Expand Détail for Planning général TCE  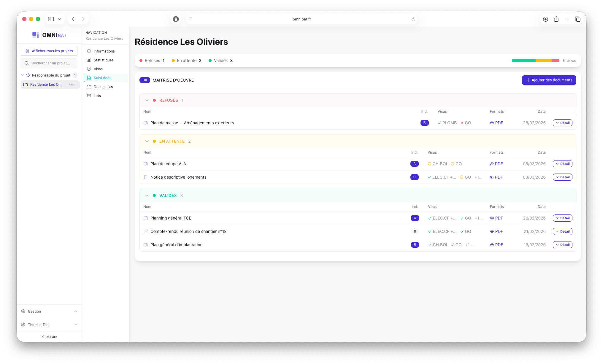[x=562, y=218]
